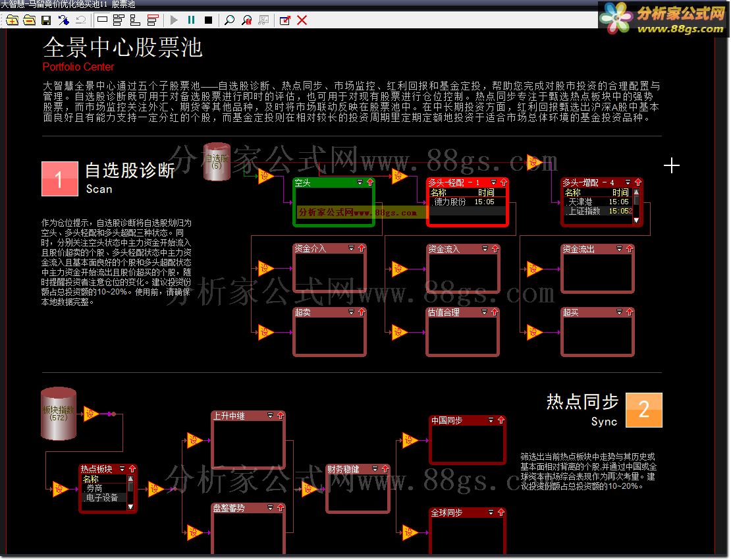Click the 设 filter node feeding 资金流入

[399, 269]
